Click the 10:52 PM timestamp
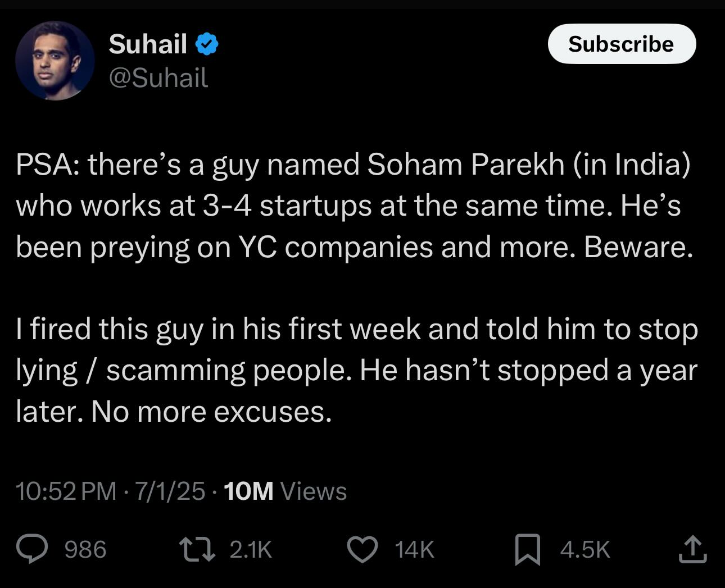The image size is (725, 588). [x=66, y=491]
